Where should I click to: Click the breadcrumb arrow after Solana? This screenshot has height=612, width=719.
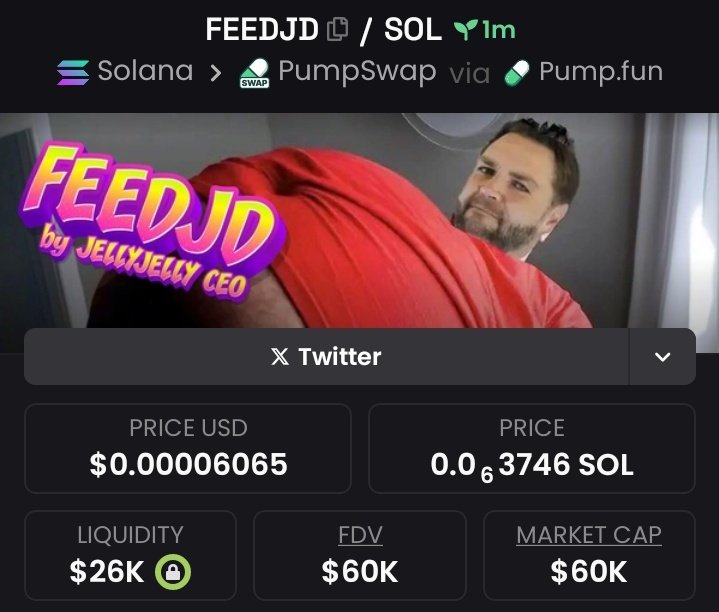pos(216,73)
